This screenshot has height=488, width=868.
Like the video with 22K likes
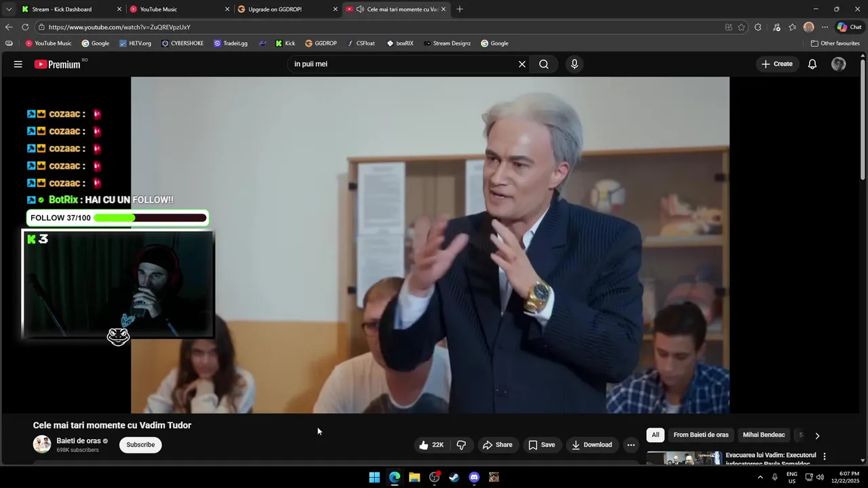coord(431,445)
